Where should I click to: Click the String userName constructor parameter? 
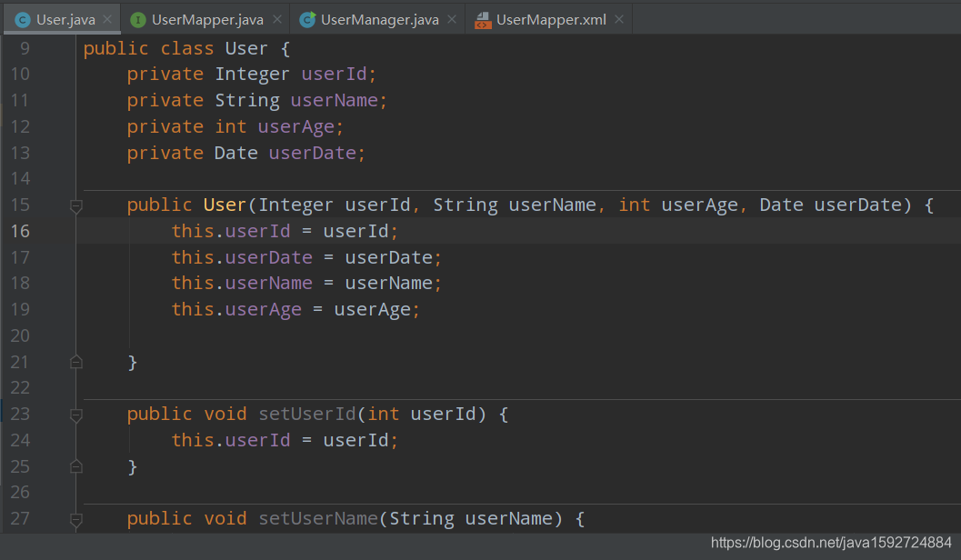(515, 205)
